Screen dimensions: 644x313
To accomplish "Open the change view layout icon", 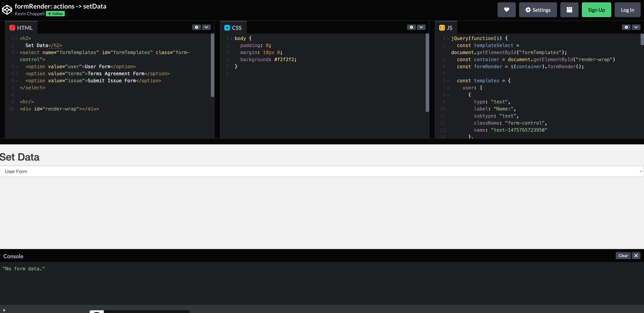I will click(x=569, y=10).
